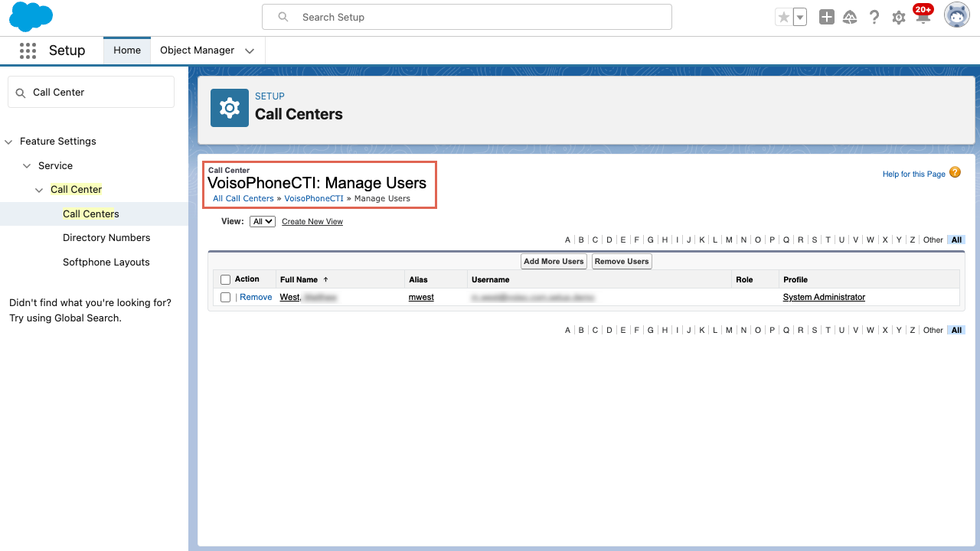Viewport: 980px width, 551px height.
Task: Click the Salesforce cloud logo
Action: (31, 17)
